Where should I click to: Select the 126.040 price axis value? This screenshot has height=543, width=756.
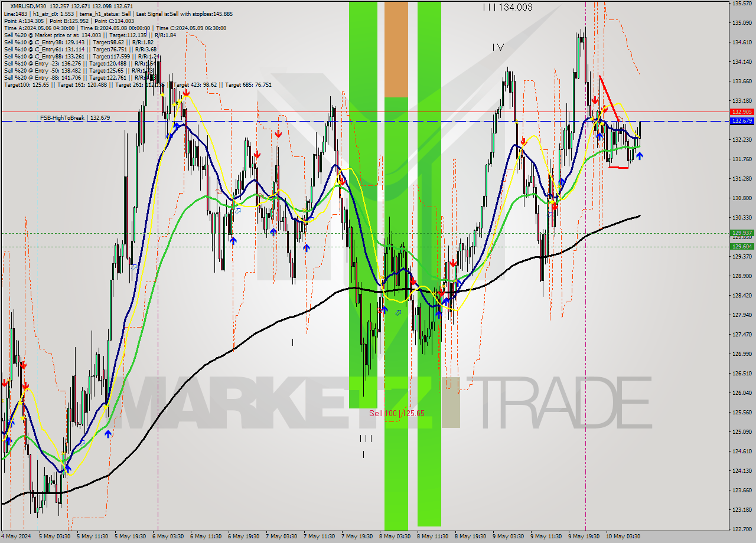tap(742, 393)
